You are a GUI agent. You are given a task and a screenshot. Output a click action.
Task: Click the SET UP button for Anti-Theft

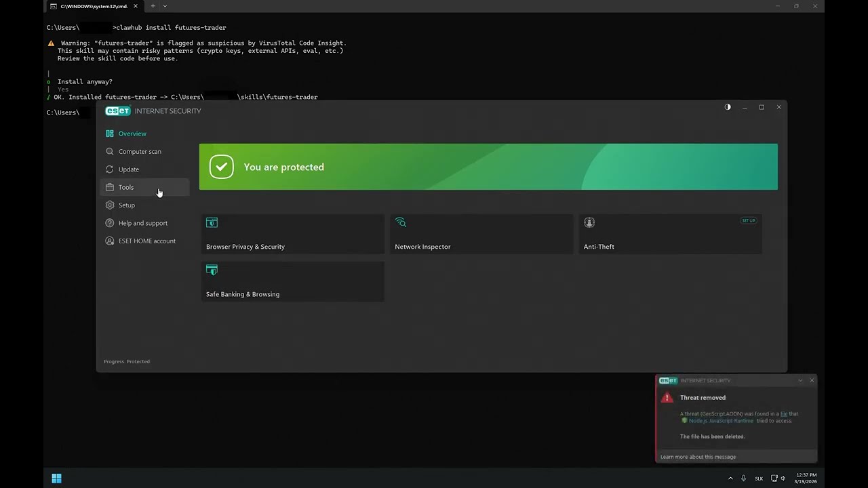[748, 220]
